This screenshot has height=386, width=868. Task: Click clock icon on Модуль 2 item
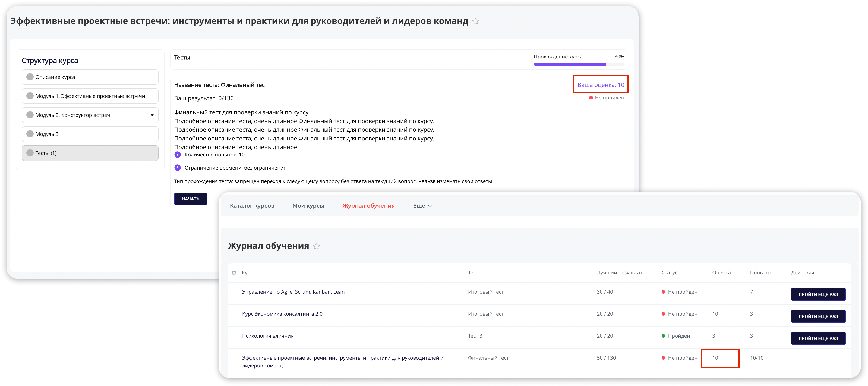(x=30, y=115)
